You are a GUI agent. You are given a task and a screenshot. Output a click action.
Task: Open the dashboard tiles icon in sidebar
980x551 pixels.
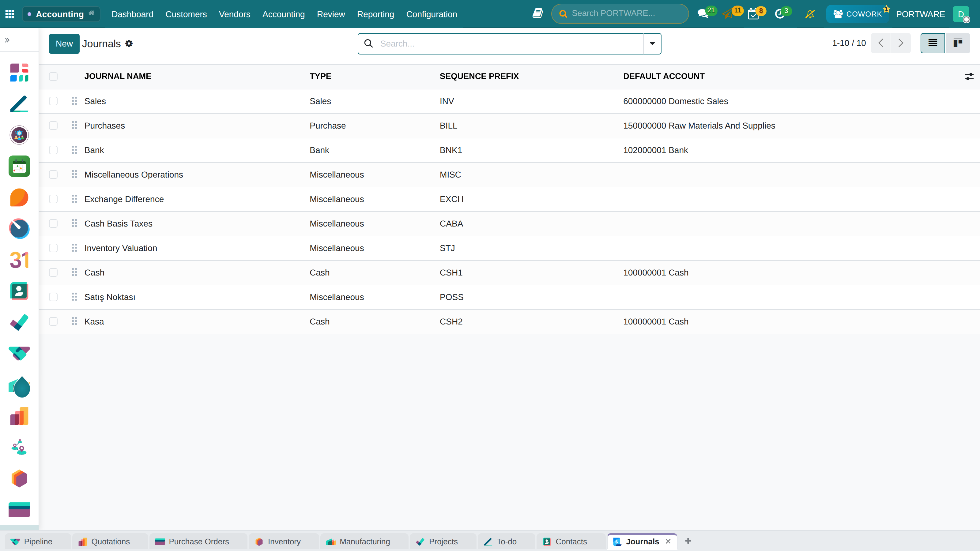coord(19,73)
